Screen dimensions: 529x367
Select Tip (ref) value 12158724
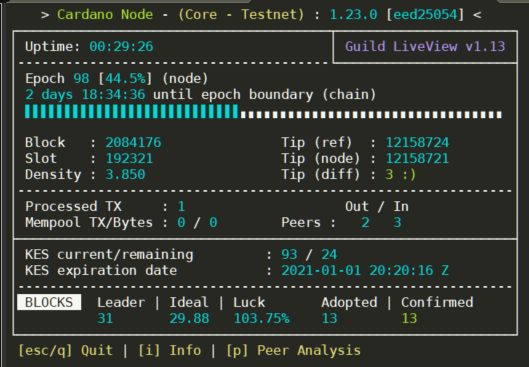pyautogui.click(x=417, y=142)
